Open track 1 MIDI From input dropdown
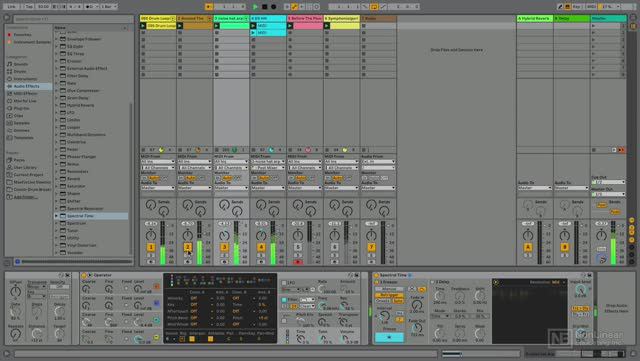This screenshot has height=361, width=640. coord(158,162)
